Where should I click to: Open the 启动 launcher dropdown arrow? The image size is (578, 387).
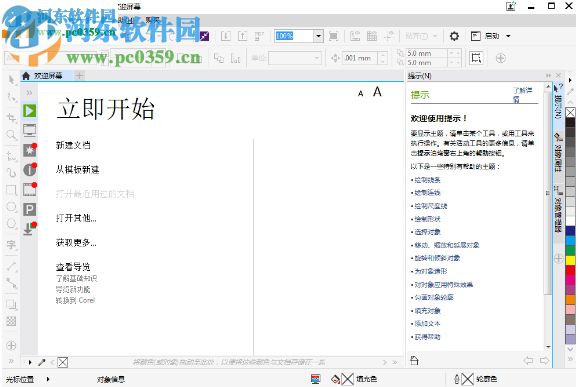(508, 36)
